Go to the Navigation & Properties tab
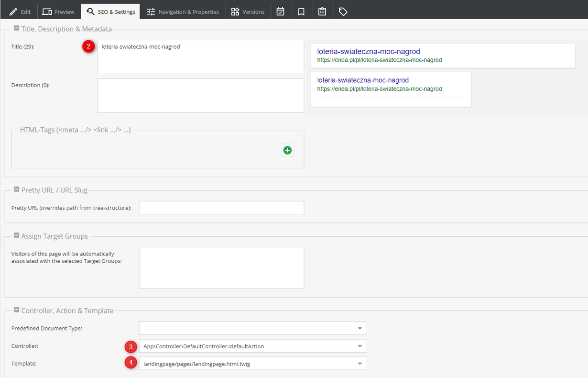 183,11
